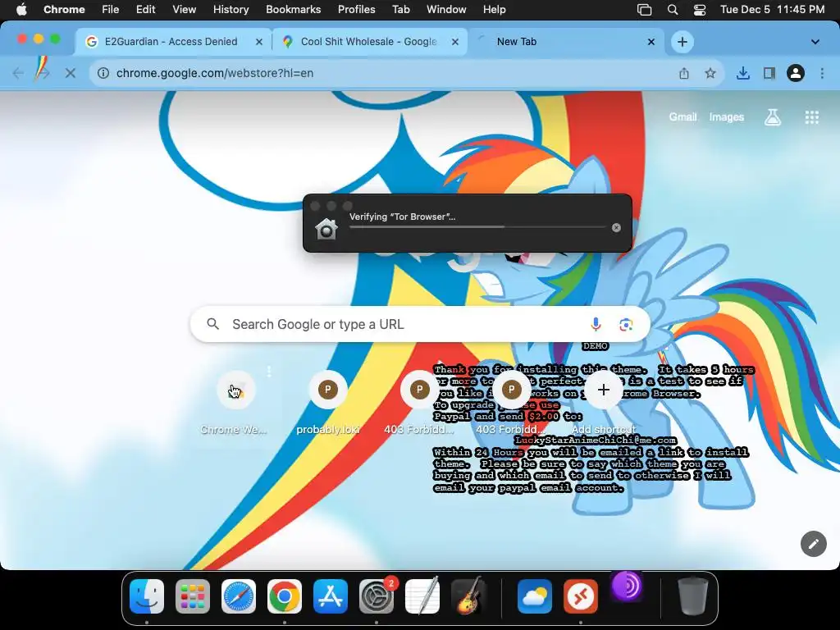This screenshot has height=630, width=840.
Task: Open App Store from the dock
Action: 331,596
